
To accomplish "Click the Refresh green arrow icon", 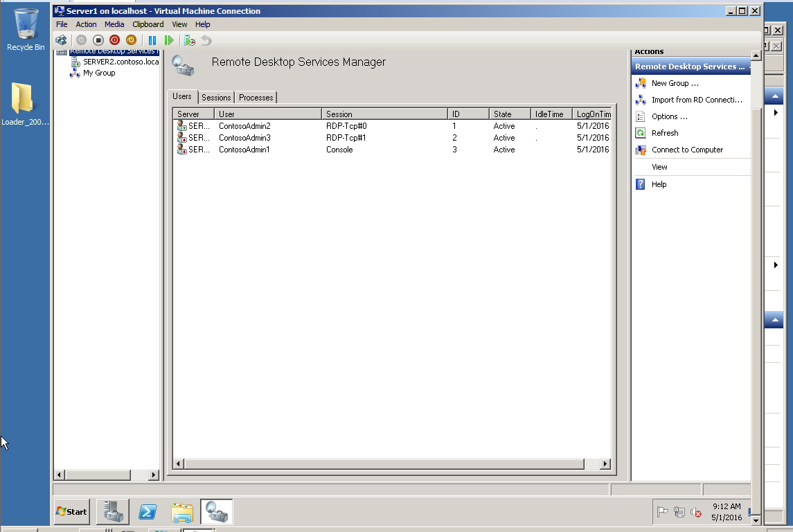I will (x=640, y=133).
